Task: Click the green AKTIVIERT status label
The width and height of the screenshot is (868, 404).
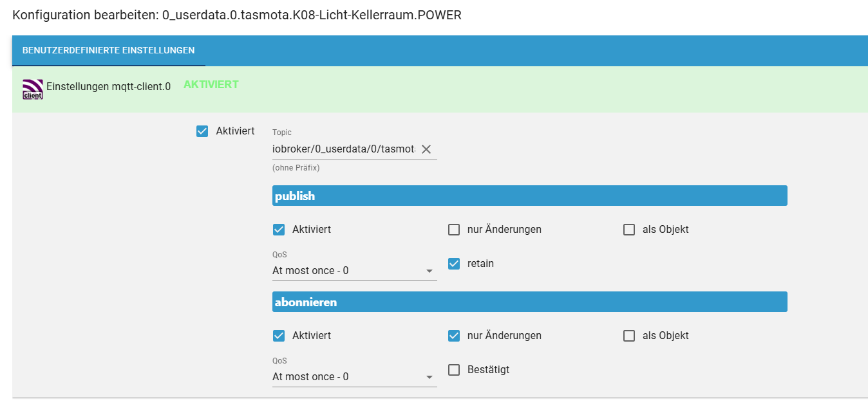Action: [x=211, y=85]
